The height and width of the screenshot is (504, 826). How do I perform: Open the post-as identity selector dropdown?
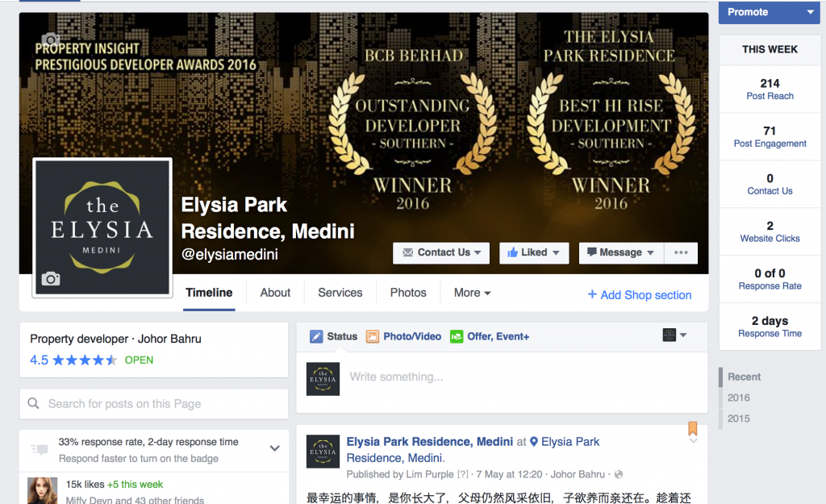tap(675, 335)
